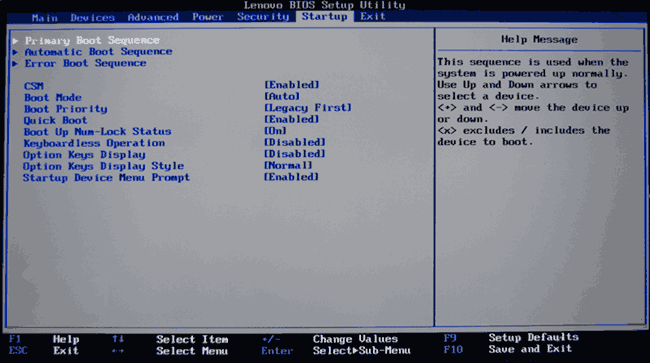
Task: Change Boot Mode [Auto] value
Action: point(282,97)
